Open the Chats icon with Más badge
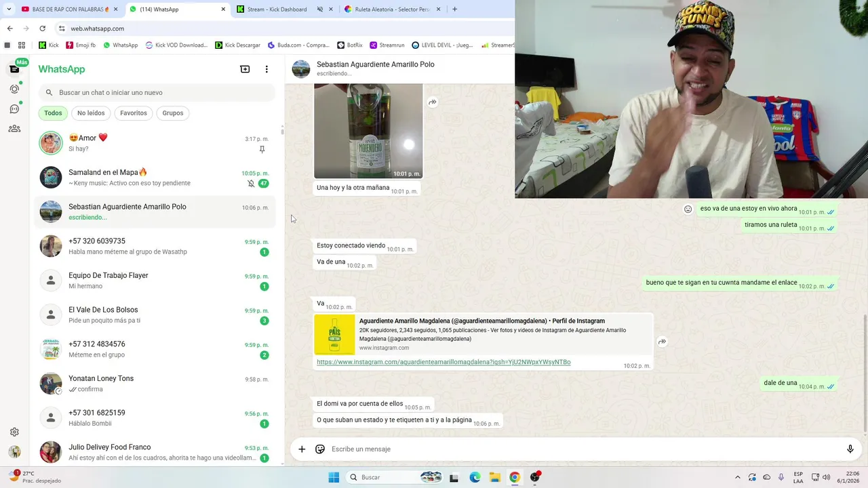 (x=14, y=69)
